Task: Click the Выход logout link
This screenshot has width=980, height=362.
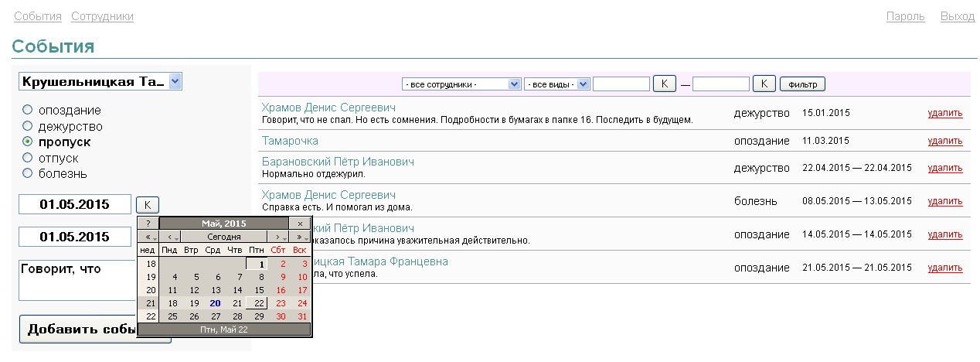Action: pos(958,16)
